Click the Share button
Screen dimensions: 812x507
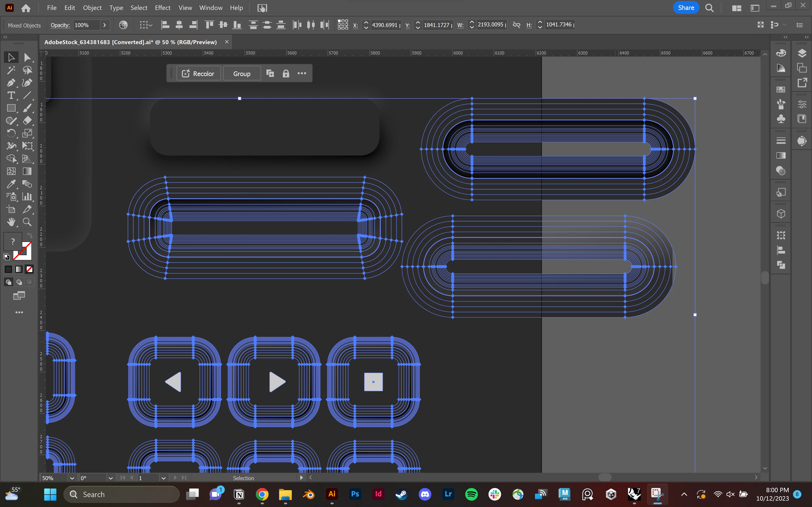coord(686,8)
